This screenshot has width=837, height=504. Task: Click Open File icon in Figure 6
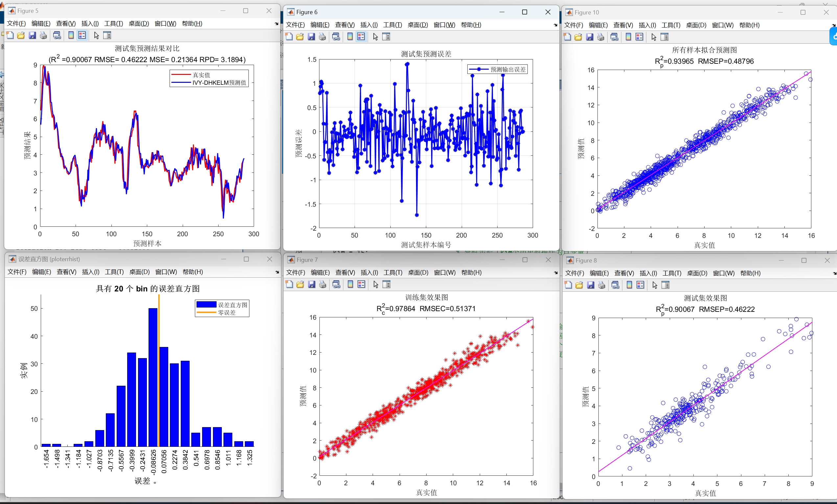pos(300,37)
